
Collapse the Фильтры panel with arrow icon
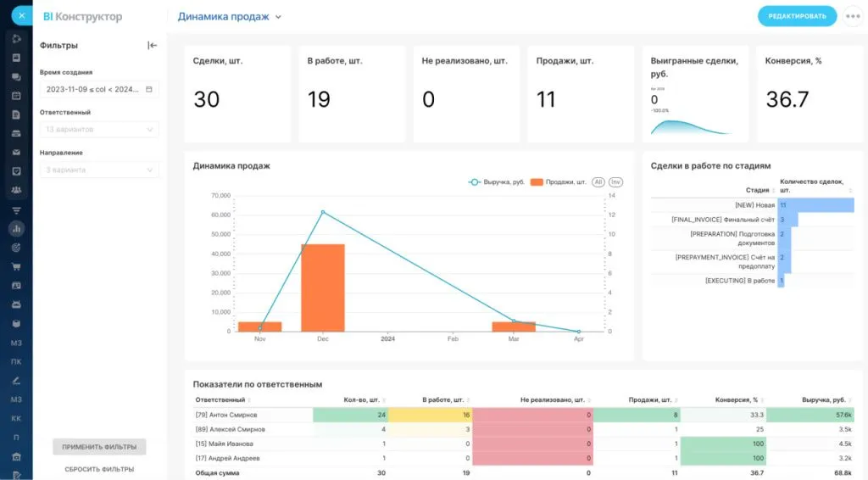152,46
